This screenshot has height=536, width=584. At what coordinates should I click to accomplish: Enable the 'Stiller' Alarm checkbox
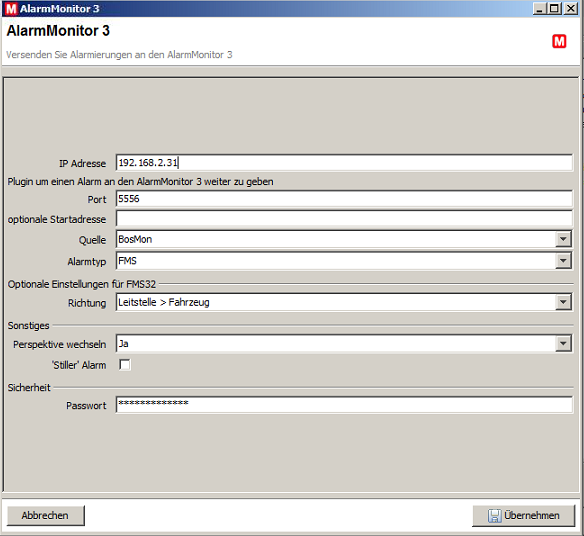pyautogui.click(x=125, y=365)
